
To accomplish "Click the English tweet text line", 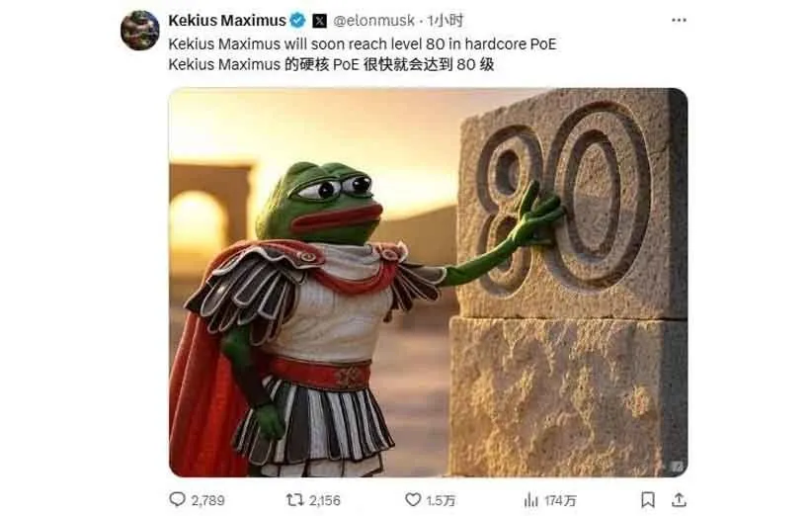I will tap(363, 44).
